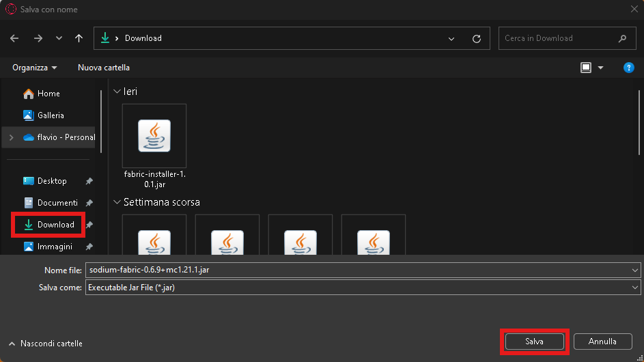Select third jar file under Settimana scorsa
644x362 pixels.
[300, 235]
